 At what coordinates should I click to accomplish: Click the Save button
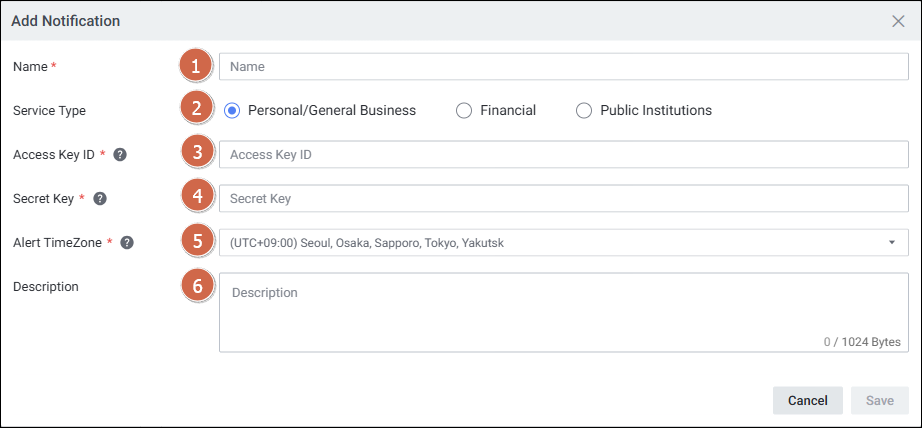(879, 400)
